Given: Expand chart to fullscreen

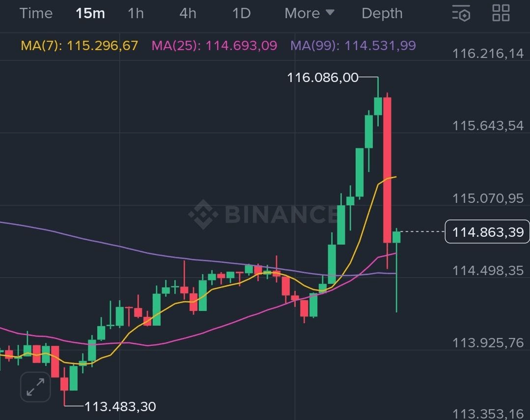Looking at the screenshot, I should click(x=35, y=387).
